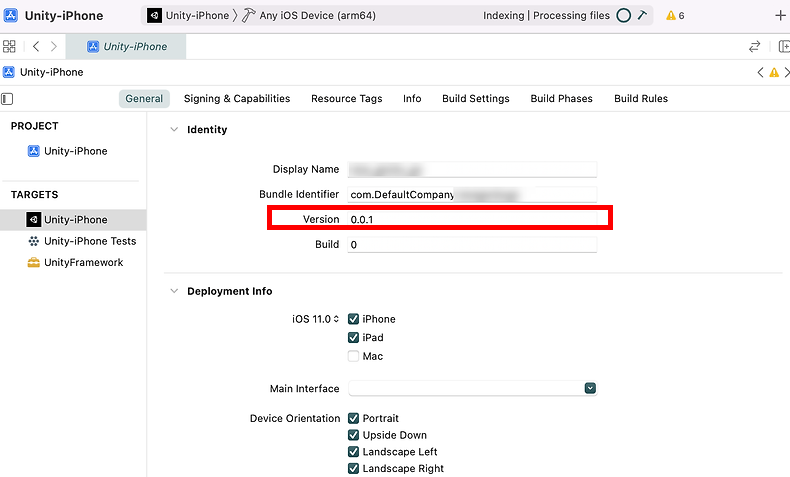This screenshot has height=477, width=790.
Task: Uncheck the iPhone checkbox
Action: 353,319
